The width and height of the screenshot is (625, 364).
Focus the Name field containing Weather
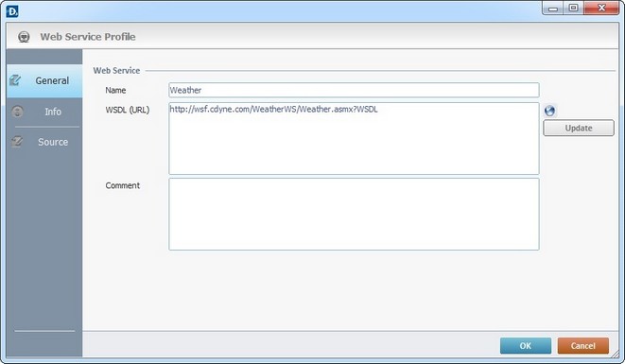point(354,90)
